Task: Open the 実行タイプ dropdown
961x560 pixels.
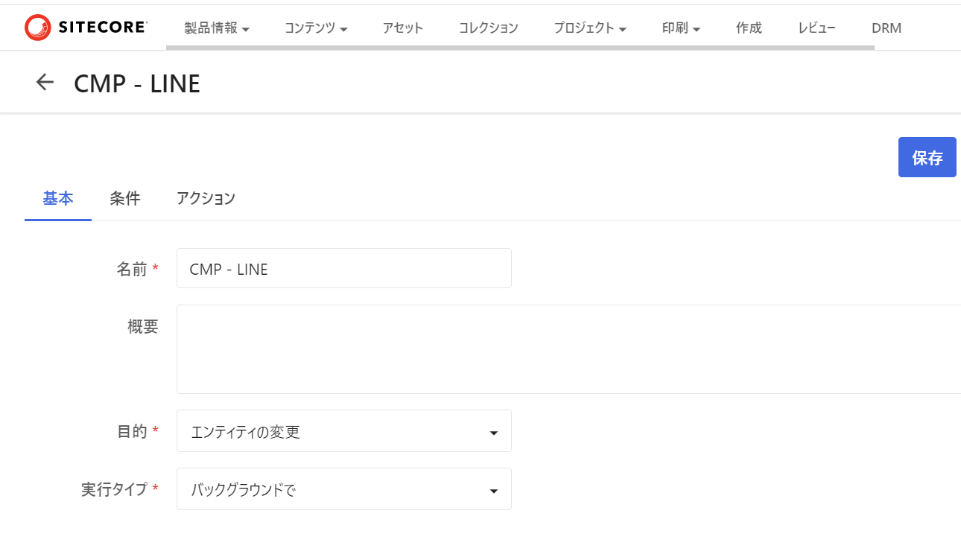Action: point(344,489)
